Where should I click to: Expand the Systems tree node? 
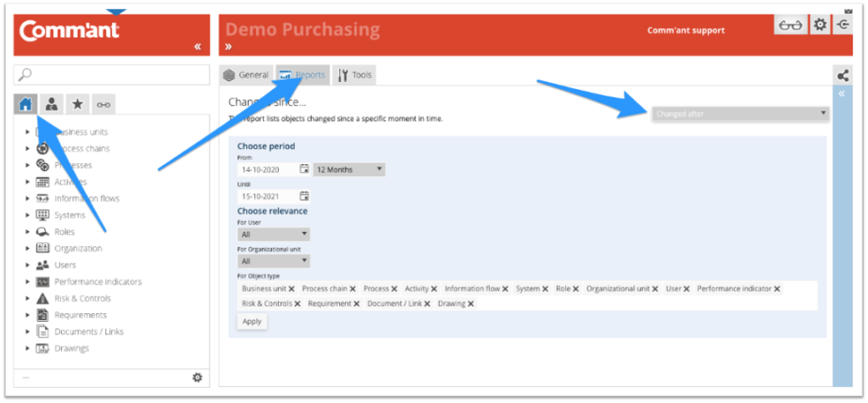tap(28, 215)
